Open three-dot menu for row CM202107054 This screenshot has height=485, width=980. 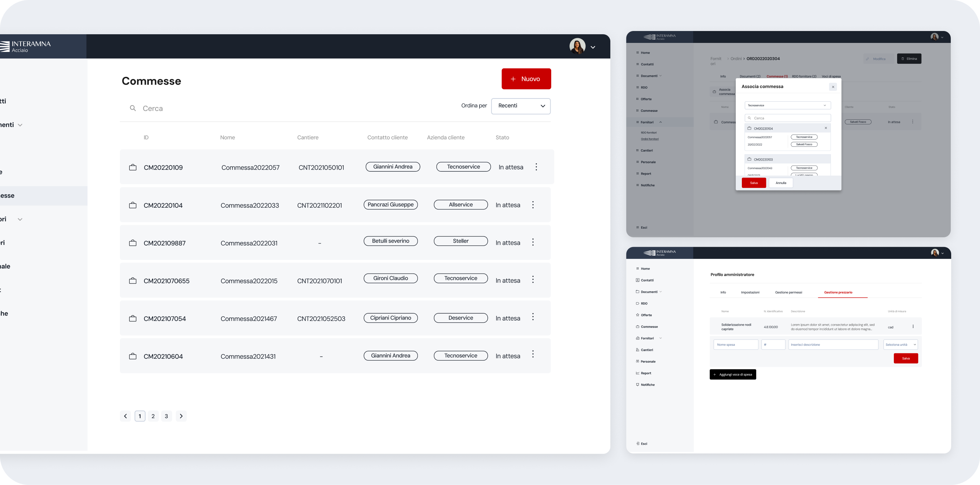coord(533,317)
